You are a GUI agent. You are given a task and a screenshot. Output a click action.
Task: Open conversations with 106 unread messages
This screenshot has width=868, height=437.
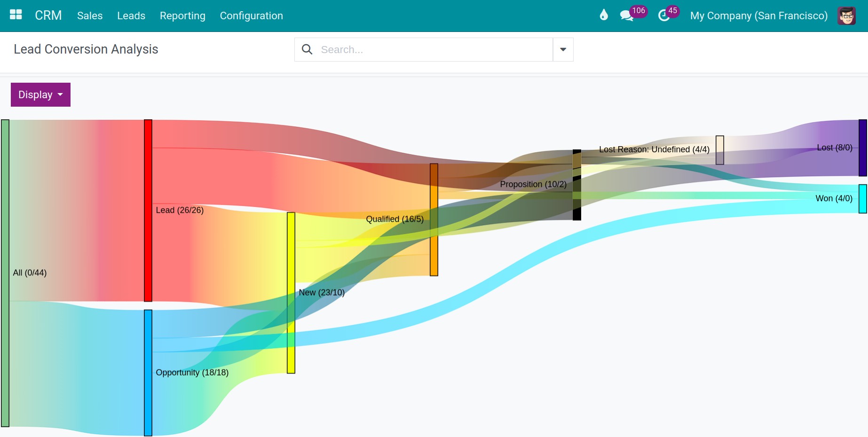633,14
